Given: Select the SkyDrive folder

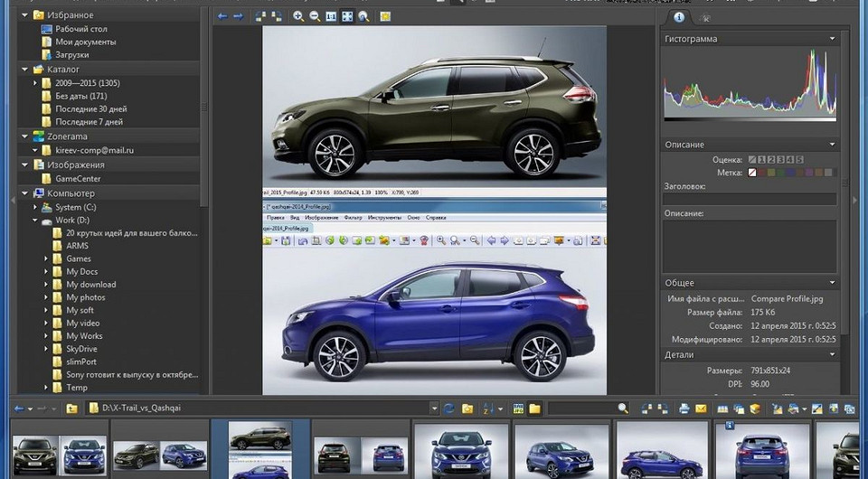Looking at the screenshot, I should click(x=81, y=349).
